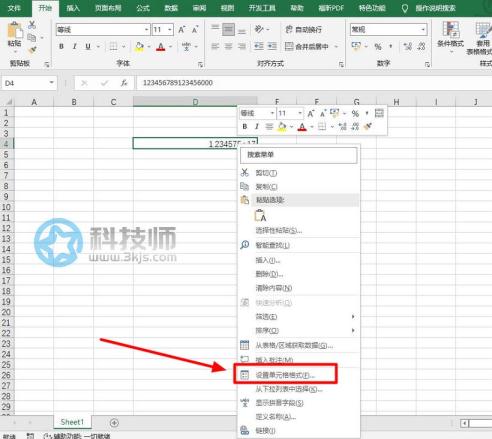Viewport: 492px width, 439px height.
Task: Click the Accounting Number Format icon in the ribbon
Action: click(356, 46)
